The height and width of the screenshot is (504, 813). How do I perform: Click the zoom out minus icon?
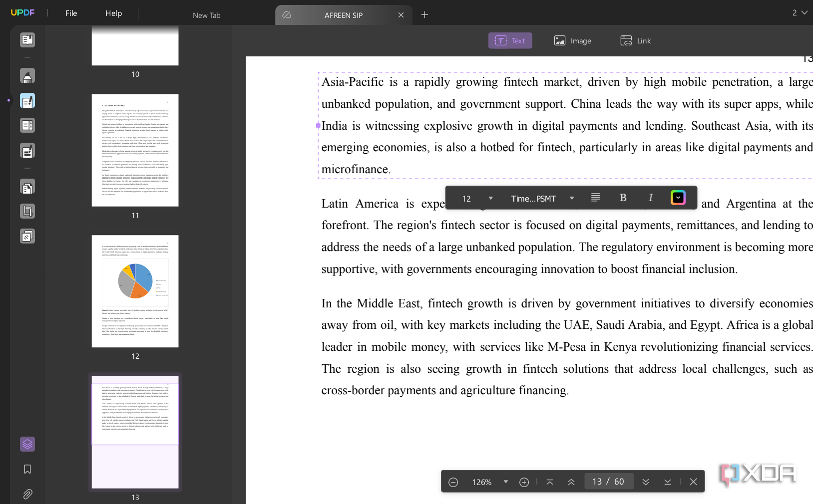[453, 482]
